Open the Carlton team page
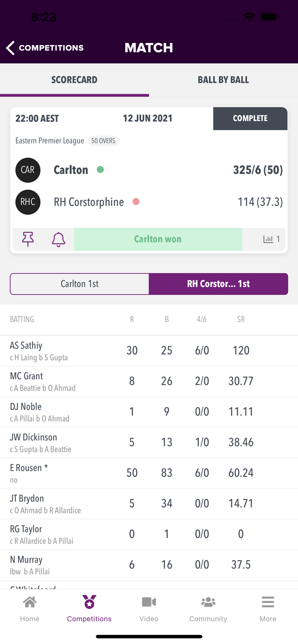This screenshot has width=298, height=644. point(71,170)
